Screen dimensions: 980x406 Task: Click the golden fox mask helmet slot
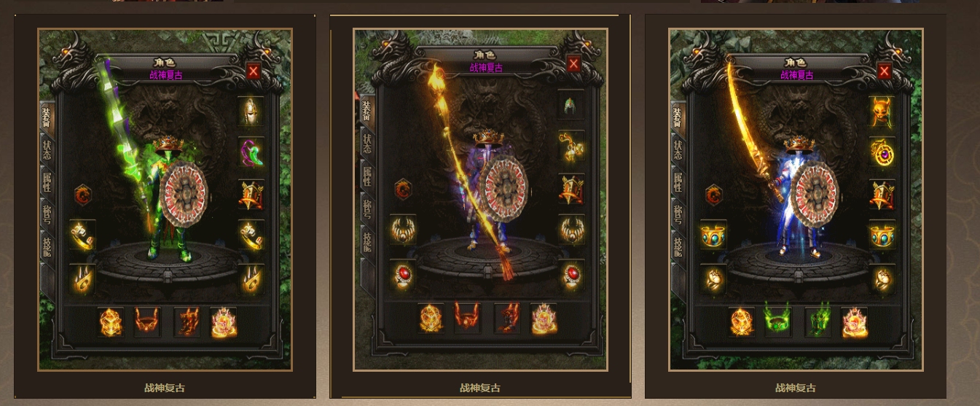[882, 111]
